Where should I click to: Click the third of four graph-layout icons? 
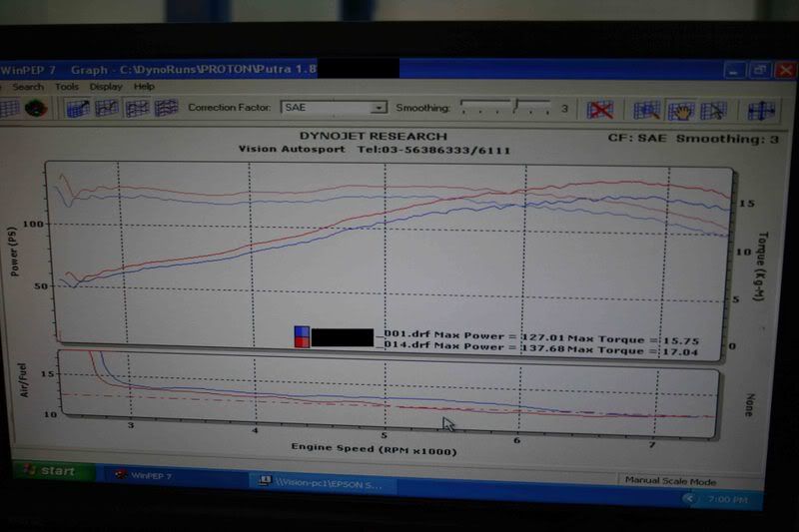point(137,108)
